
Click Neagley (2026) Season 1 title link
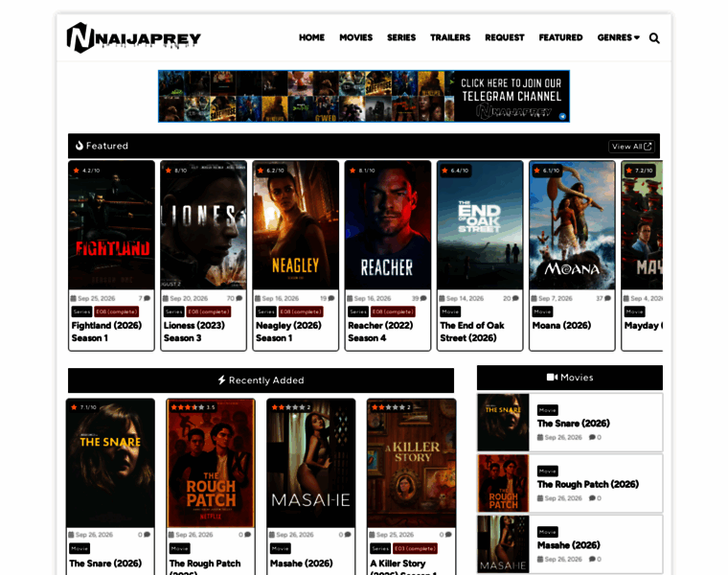tap(288, 332)
